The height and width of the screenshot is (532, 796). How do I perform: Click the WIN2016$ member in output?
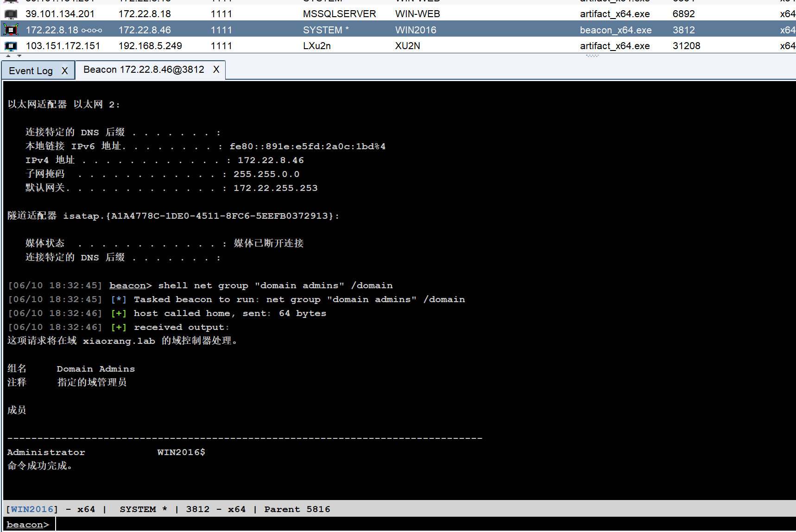click(181, 452)
